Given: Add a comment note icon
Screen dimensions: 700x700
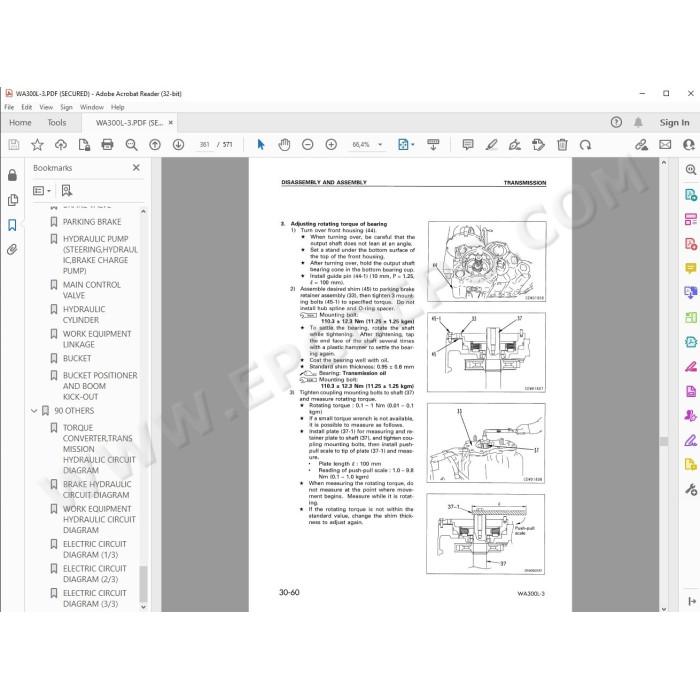Looking at the screenshot, I should click(468, 145).
